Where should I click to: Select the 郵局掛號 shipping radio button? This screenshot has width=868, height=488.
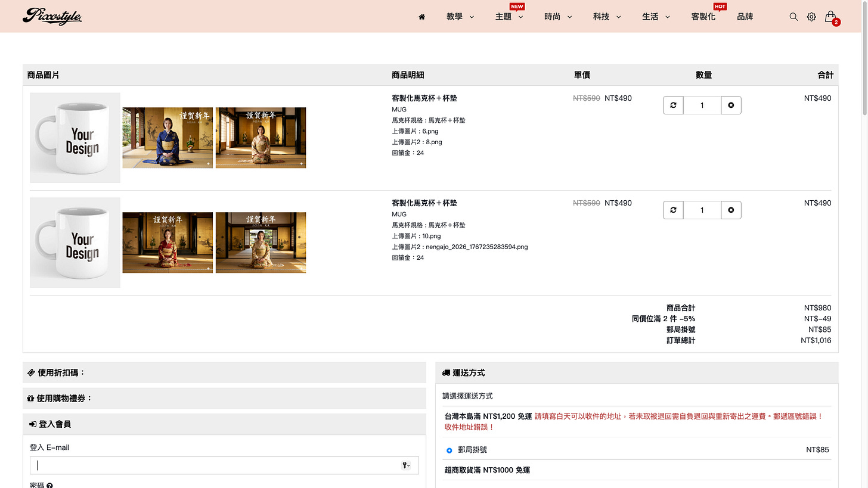[449, 450]
